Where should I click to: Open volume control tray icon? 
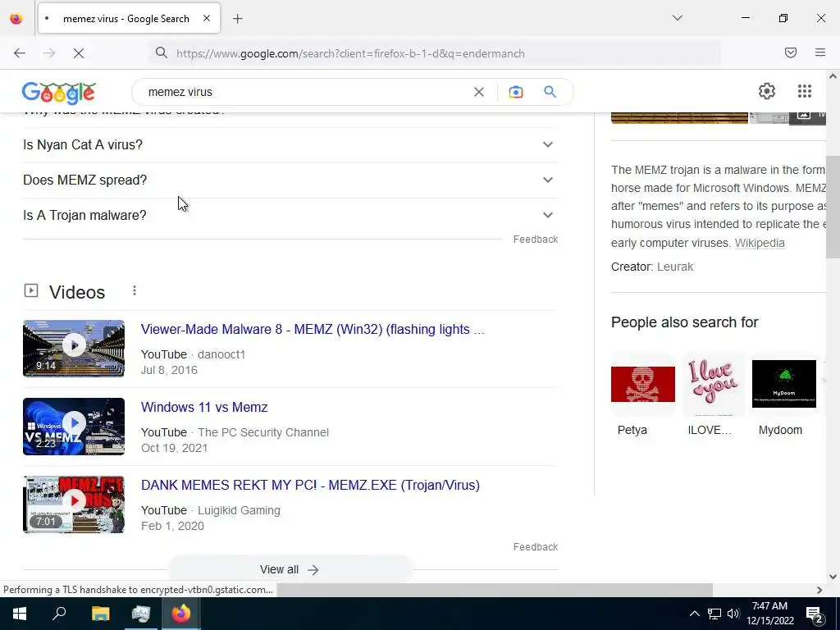pos(733,614)
